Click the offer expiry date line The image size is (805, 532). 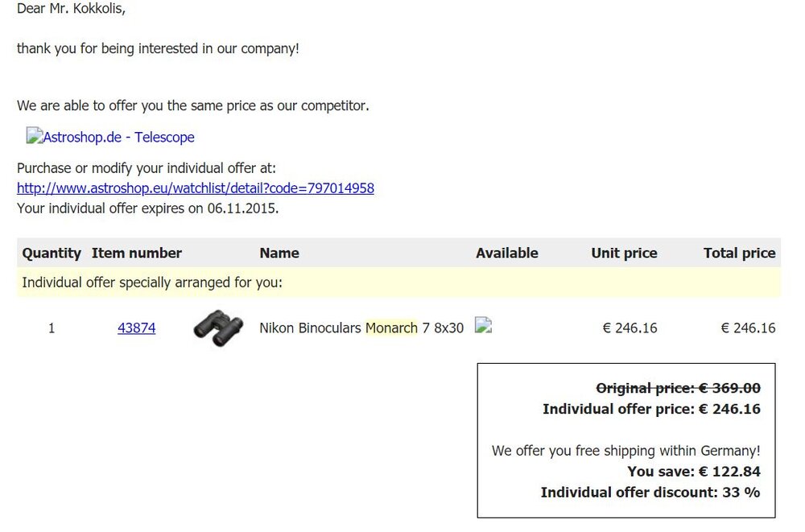click(147, 208)
